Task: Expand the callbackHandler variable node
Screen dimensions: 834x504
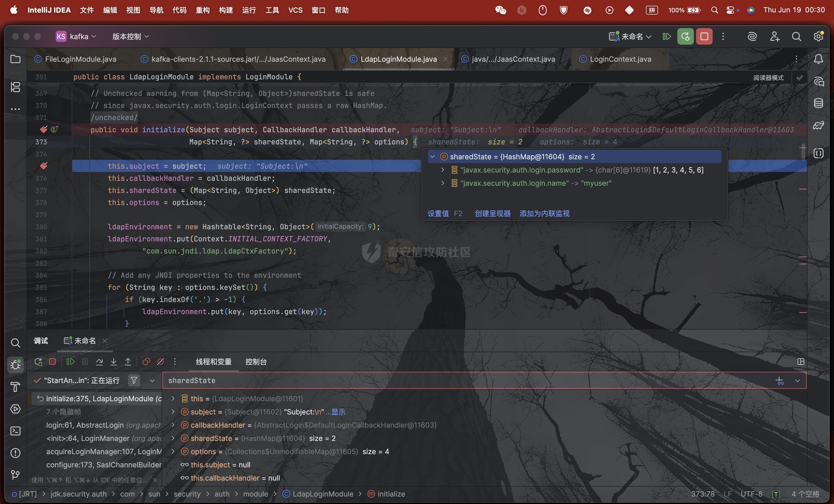Action: pos(173,425)
